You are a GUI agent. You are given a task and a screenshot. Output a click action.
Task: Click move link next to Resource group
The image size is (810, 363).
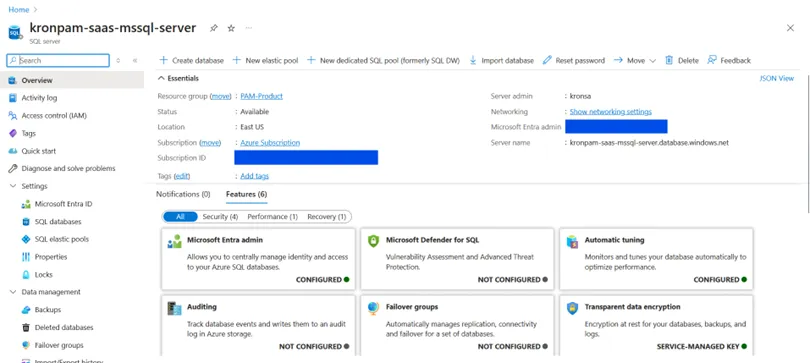coord(221,96)
